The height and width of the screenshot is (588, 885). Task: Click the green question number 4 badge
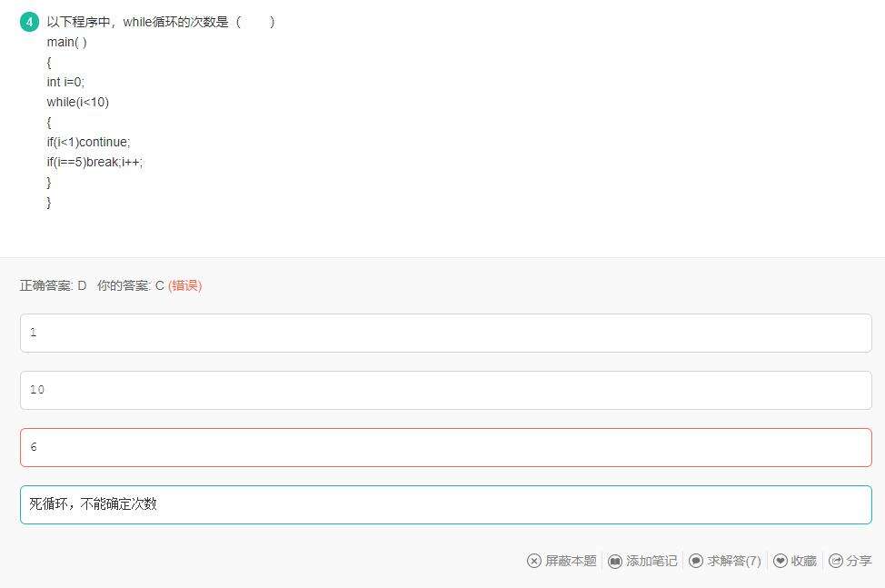point(29,22)
